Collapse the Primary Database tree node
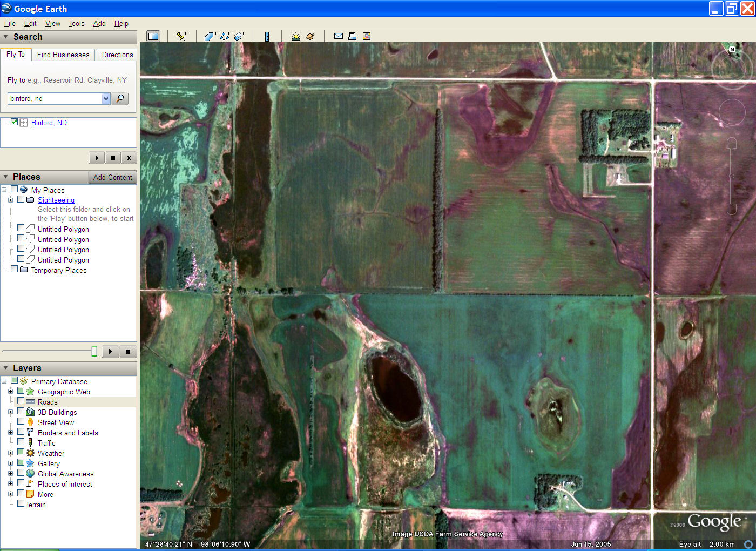The height and width of the screenshot is (551, 756). (4, 381)
